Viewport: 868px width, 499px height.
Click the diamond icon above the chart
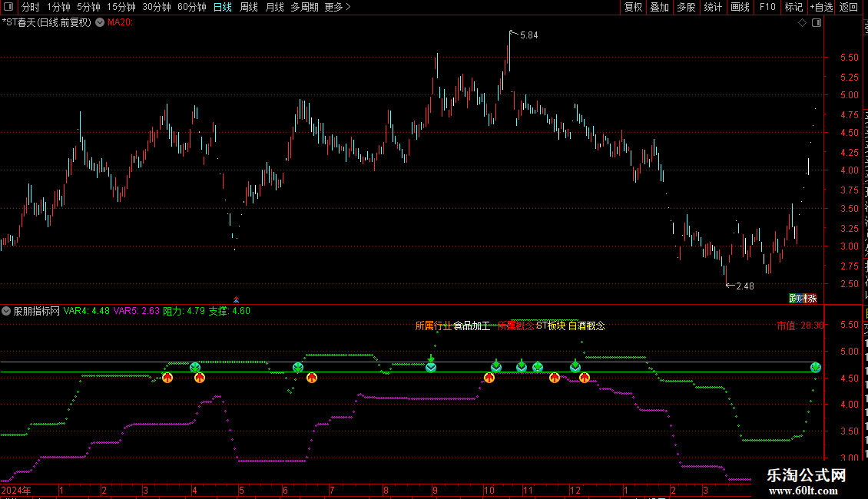pos(802,23)
